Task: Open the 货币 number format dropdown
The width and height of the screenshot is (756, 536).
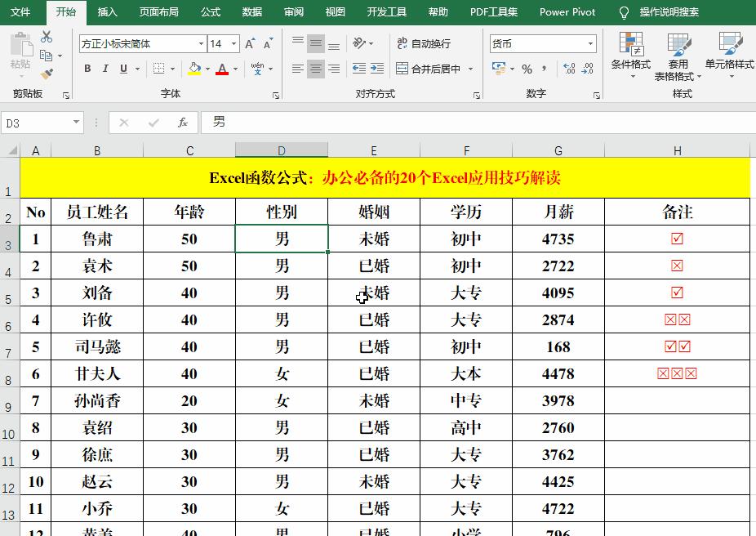Action: point(591,43)
